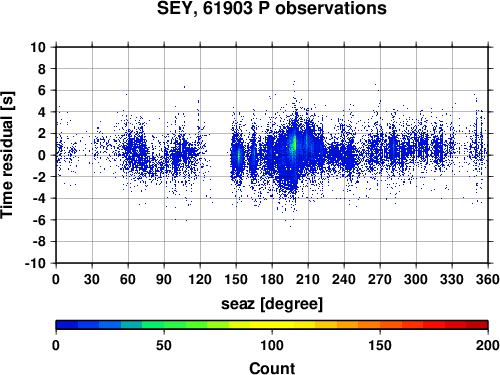This screenshot has height=375, width=500.
Task: Click the Count colorbar label
Action: [272, 368]
